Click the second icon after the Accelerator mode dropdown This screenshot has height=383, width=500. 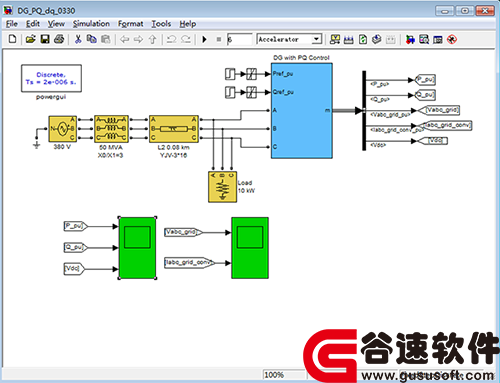[x=349, y=39]
